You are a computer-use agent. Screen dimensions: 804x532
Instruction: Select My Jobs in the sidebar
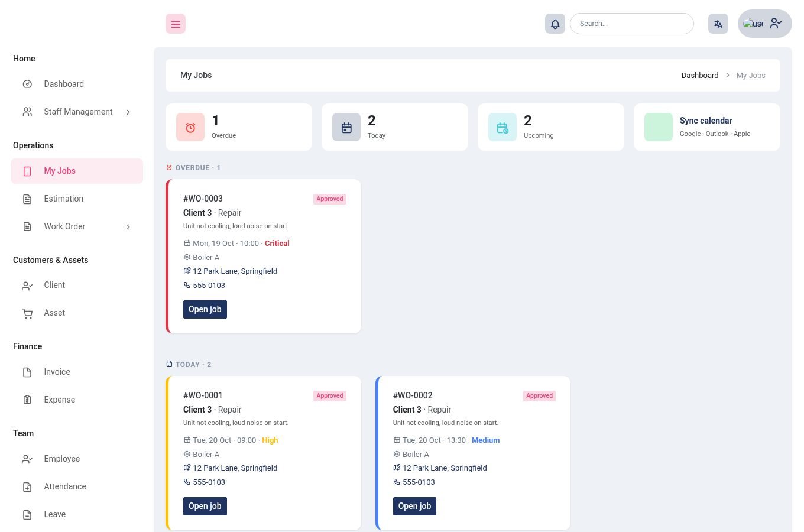point(77,171)
